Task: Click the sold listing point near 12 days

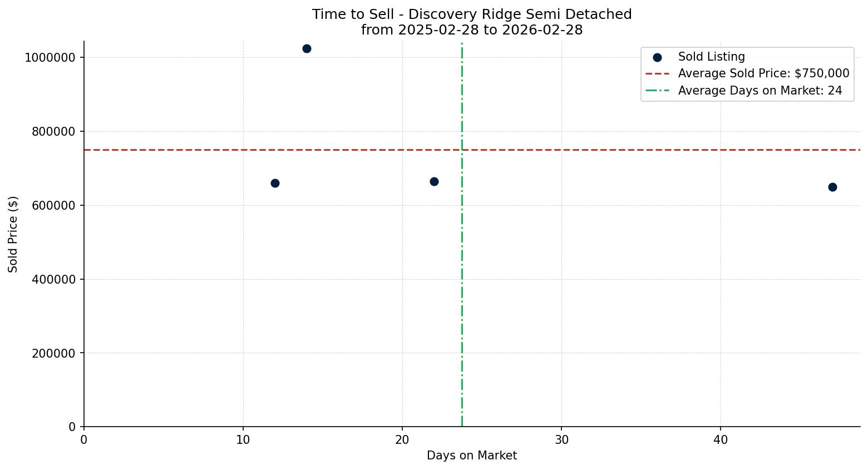Action: coord(275,183)
